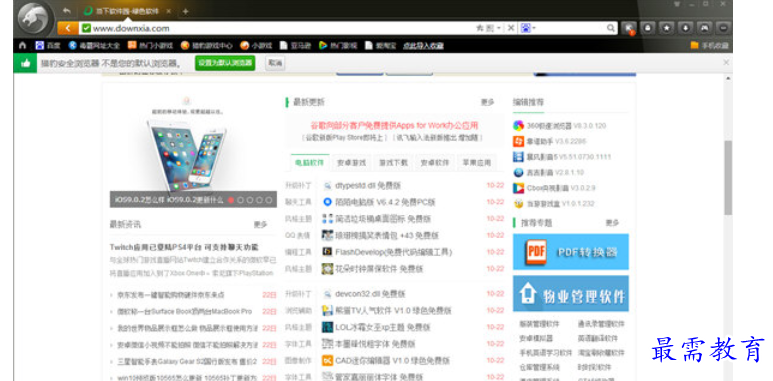Viewport: 773px width, 381px height.
Task: Click the home icon in bookmarks bar
Action: 22,45
